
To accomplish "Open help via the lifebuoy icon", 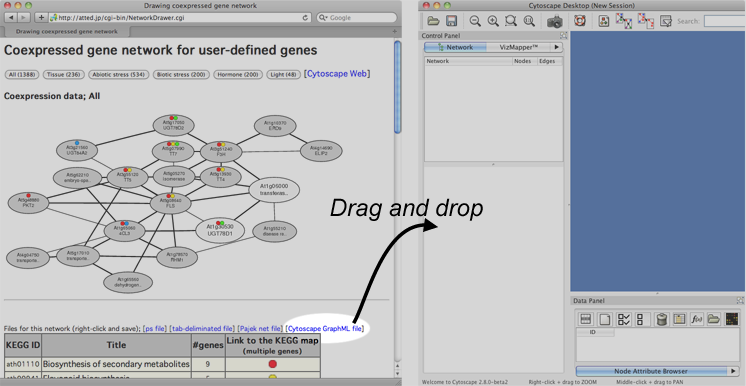I will tap(579, 21).
